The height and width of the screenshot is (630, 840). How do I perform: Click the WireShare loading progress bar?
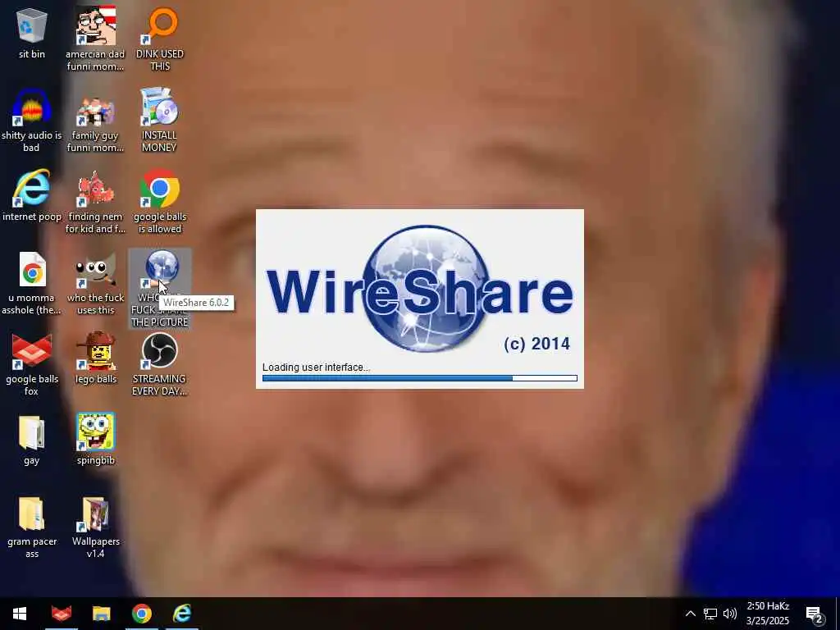(x=419, y=378)
